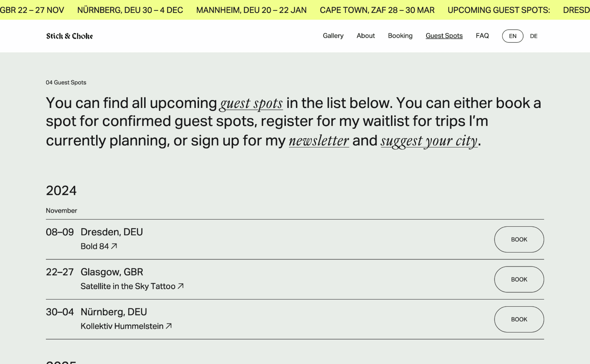
Task: Book the Dresden guest spot
Action: (519, 239)
